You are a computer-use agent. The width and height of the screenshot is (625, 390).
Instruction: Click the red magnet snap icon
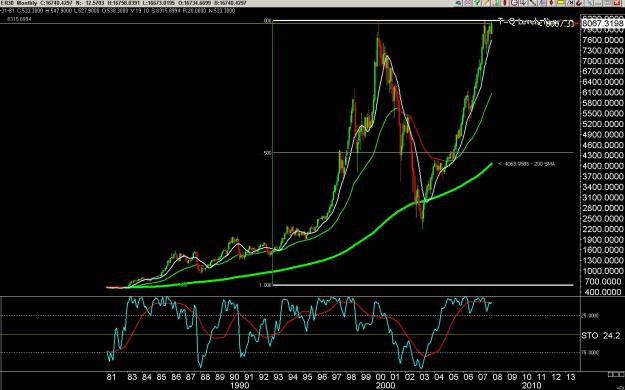pyautogui.click(x=579, y=3)
